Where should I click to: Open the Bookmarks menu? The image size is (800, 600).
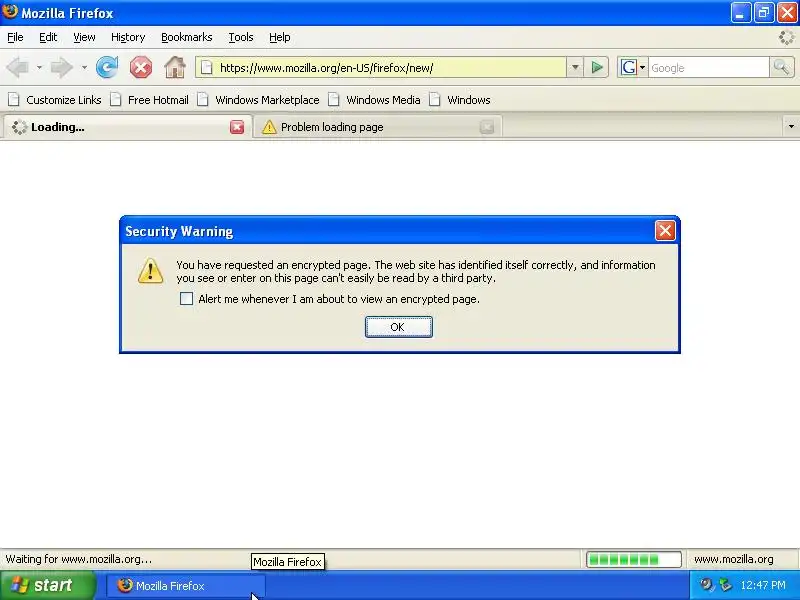coord(187,37)
